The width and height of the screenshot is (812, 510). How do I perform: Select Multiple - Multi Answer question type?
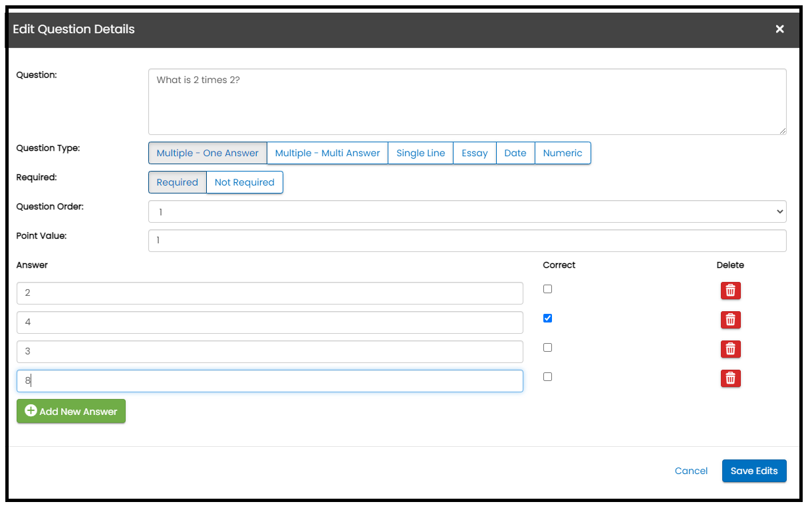[327, 153]
